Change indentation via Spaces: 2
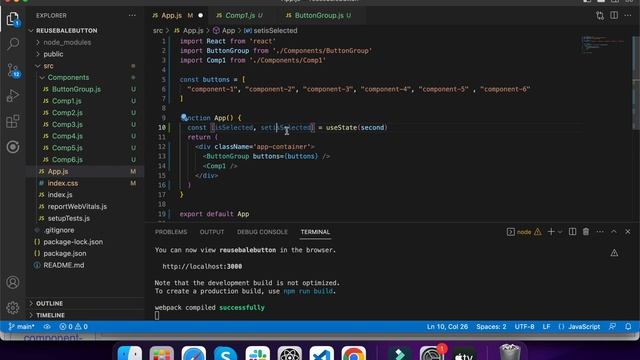 coord(491,327)
